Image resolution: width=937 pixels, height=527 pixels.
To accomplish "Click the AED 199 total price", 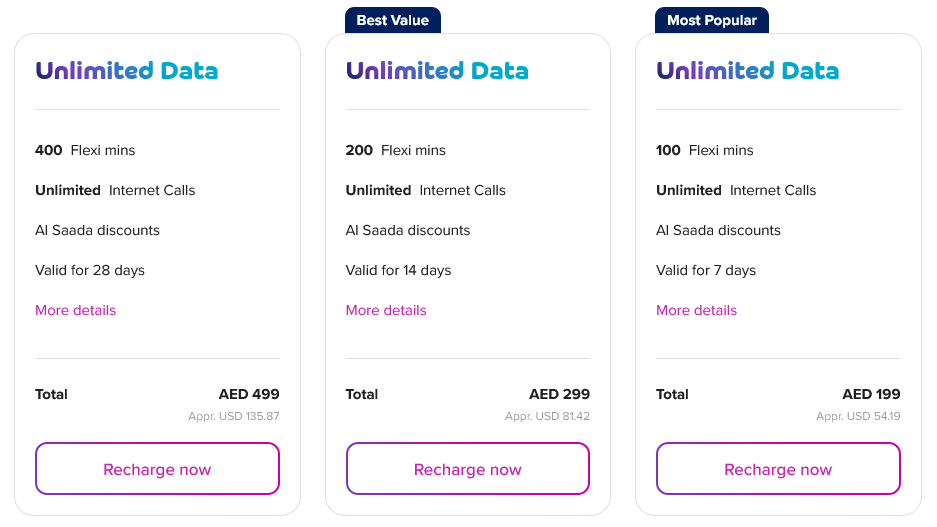I will click(871, 394).
